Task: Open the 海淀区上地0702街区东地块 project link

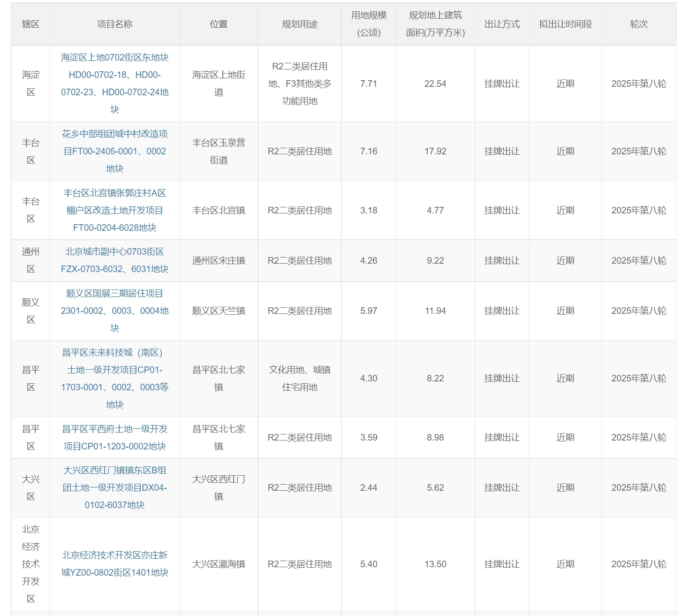Action: [x=114, y=84]
